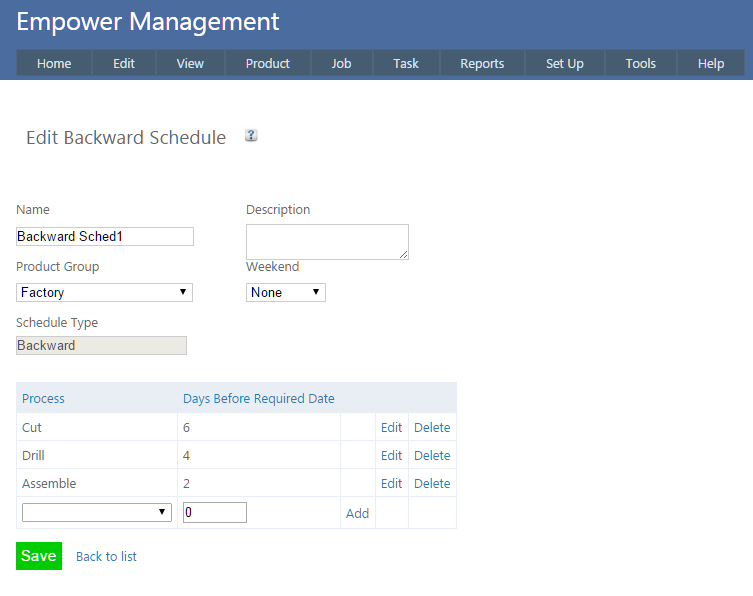Focus the Description text area
This screenshot has width=753, height=596.
coord(327,242)
